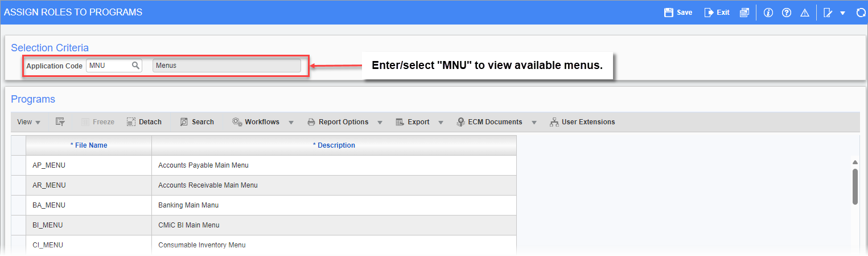Expand the Workflows dropdown arrow
Viewport: 868px width, 256px height.
click(291, 123)
